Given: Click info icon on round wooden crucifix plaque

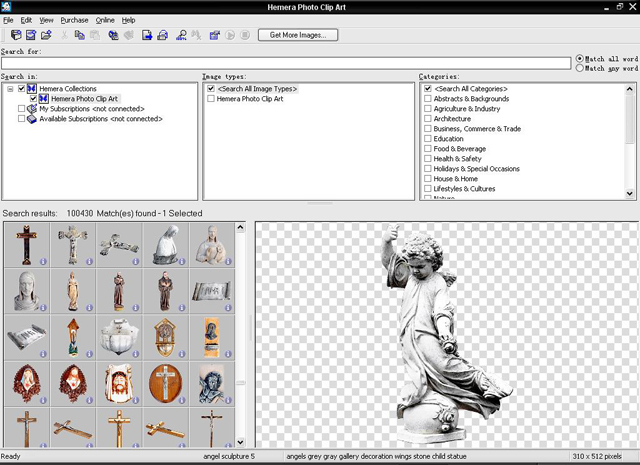Looking at the screenshot, I should (182, 400).
